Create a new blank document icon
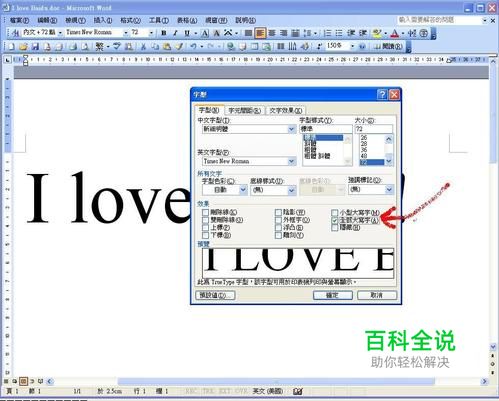The height and width of the screenshot is (401, 499). click(x=12, y=46)
